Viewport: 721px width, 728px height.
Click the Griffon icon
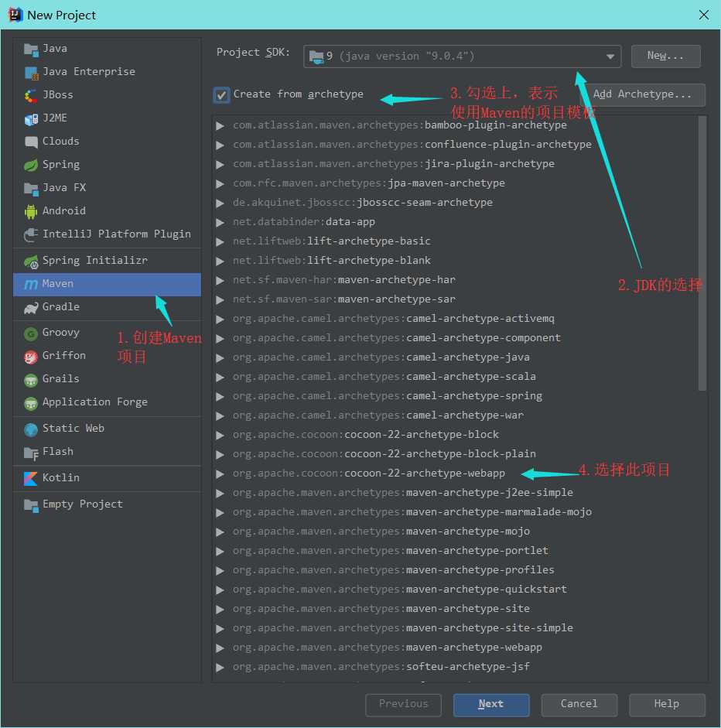point(31,356)
